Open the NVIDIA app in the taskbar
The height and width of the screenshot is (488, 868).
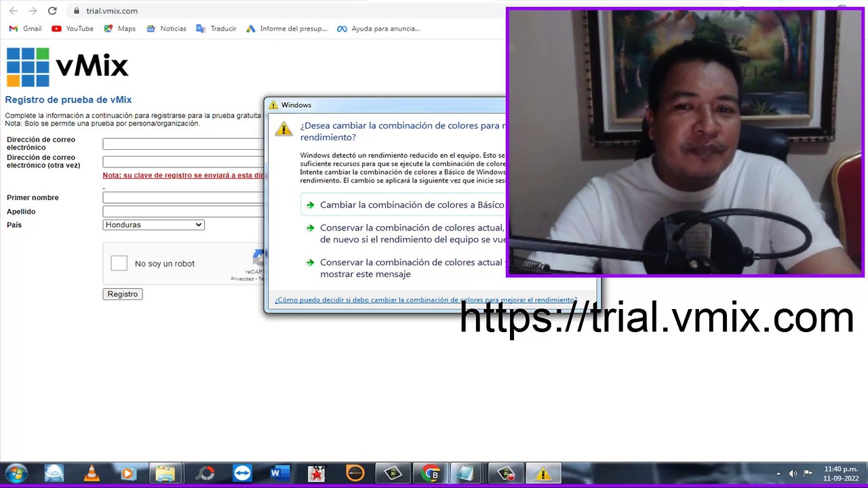393,473
